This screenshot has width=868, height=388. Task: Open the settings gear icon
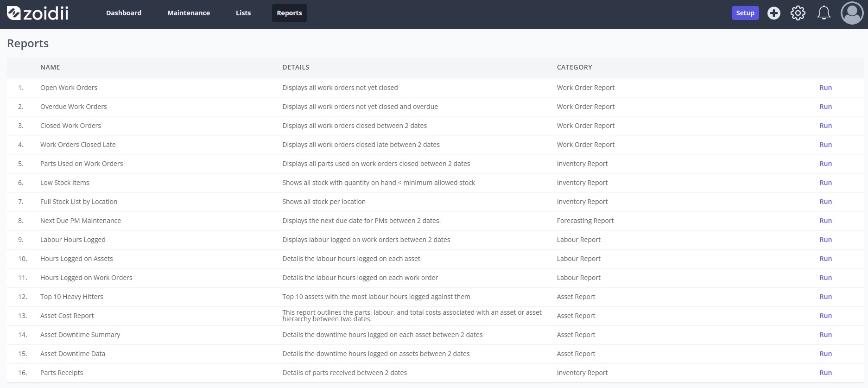(798, 13)
